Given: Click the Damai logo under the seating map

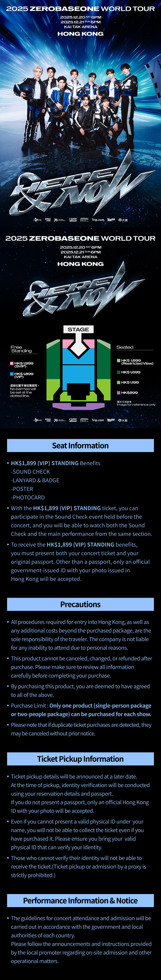Looking at the screenshot, I should [123, 420].
